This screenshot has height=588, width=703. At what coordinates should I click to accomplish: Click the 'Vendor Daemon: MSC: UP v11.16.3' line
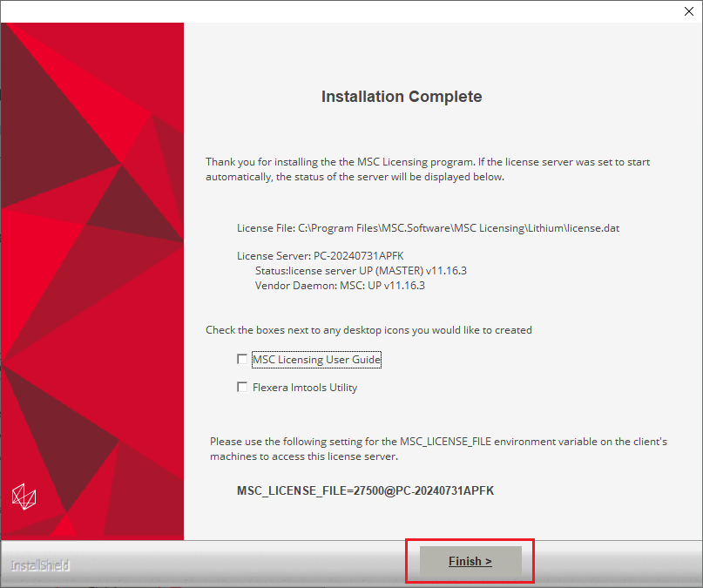click(340, 286)
